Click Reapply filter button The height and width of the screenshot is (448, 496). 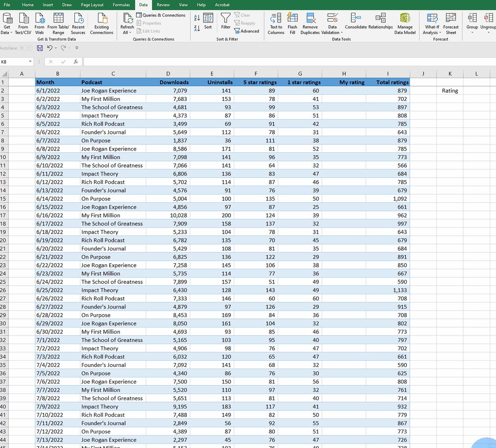245,23
